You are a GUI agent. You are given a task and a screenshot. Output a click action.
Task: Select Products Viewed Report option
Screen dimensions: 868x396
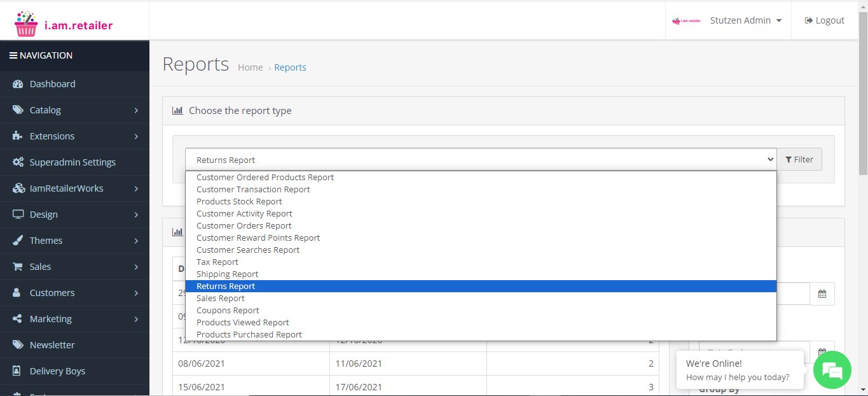coord(481,323)
